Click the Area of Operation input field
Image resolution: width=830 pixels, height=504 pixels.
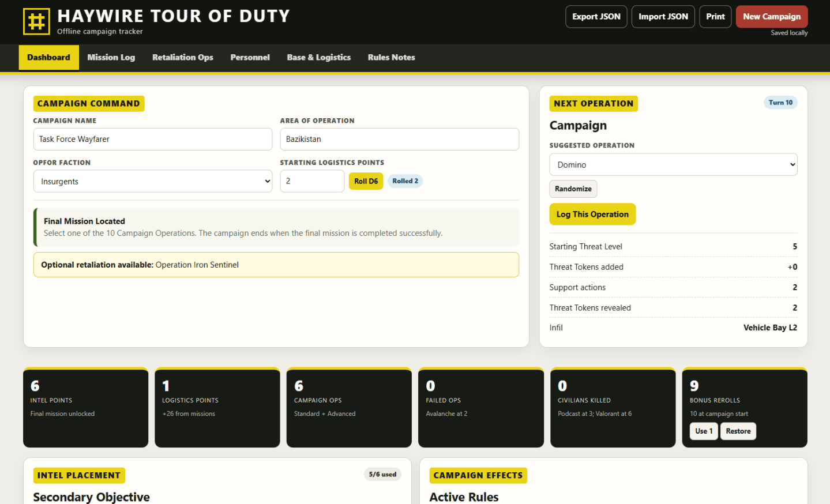click(x=400, y=139)
